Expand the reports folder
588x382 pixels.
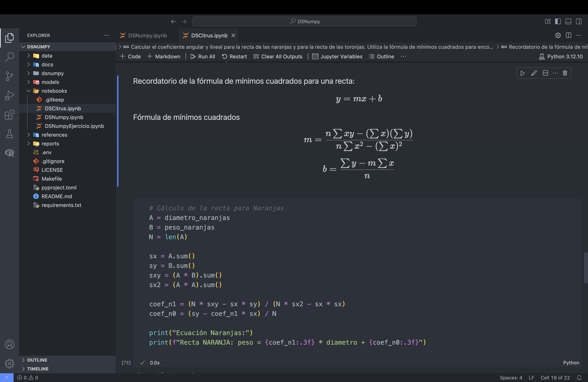67,144
